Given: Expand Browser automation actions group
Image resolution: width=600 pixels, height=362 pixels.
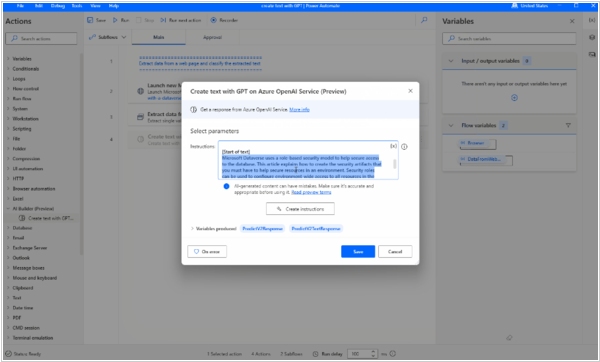Looking at the screenshot, I should pyautogui.click(x=8, y=189).
